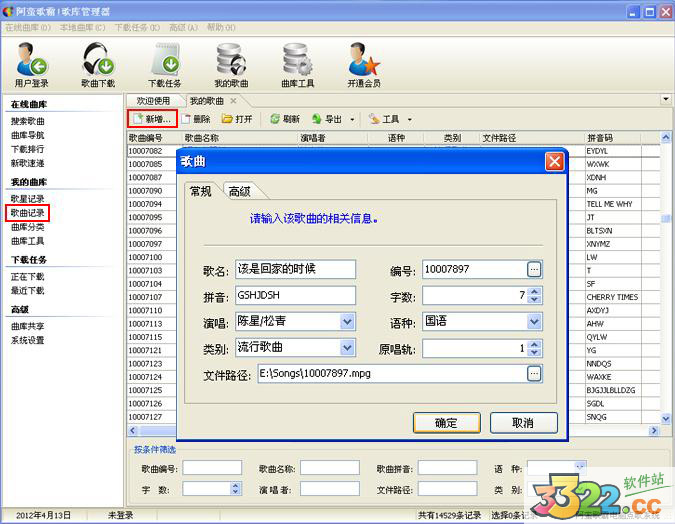The height and width of the screenshot is (524, 675).
Task: Open 系统设置 in sidebar
Action: click(28, 340)
